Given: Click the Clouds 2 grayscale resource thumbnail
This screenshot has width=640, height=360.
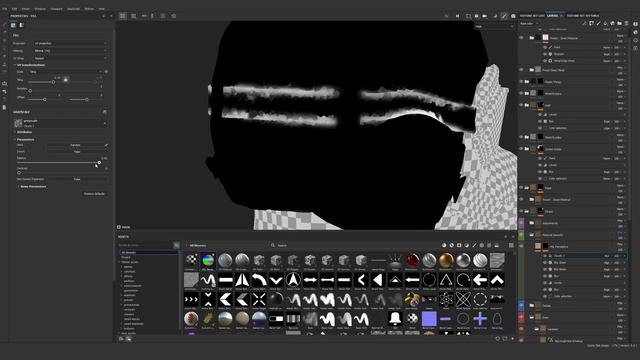Looking at the screenshot, I should coord(18,123).
